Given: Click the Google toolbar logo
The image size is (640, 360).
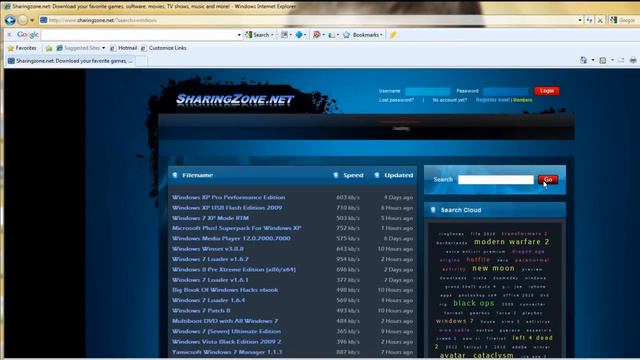Looking at the screenshot, I should point(28,35).
